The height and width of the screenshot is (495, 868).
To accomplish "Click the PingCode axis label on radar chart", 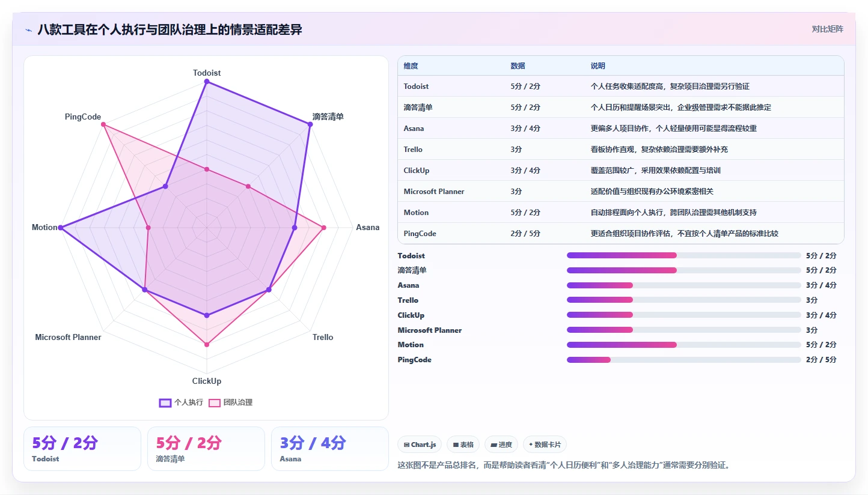I will (83, 117).
